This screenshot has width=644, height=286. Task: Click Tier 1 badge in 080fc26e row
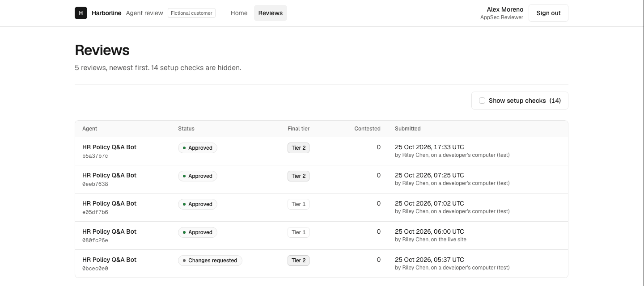pyautogui.click(x=298, y=232)
